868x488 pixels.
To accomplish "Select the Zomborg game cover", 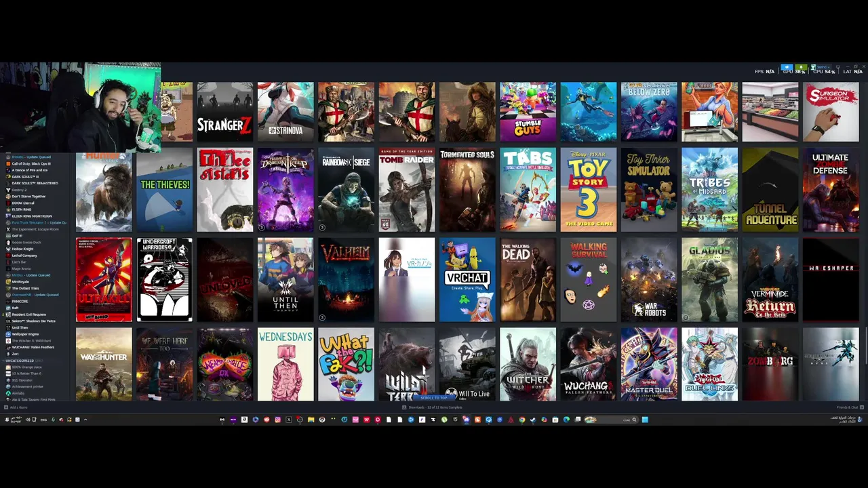I will 770,365.
